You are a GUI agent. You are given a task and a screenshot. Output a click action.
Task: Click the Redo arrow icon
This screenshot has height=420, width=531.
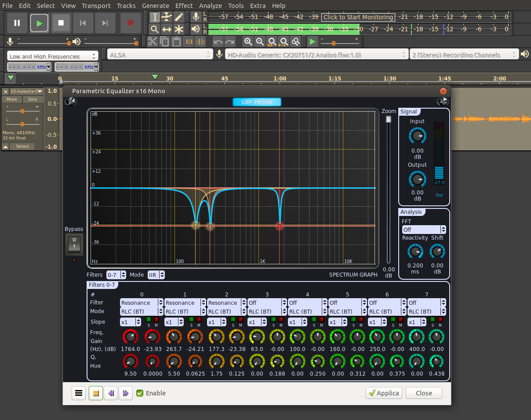[230, 42]
